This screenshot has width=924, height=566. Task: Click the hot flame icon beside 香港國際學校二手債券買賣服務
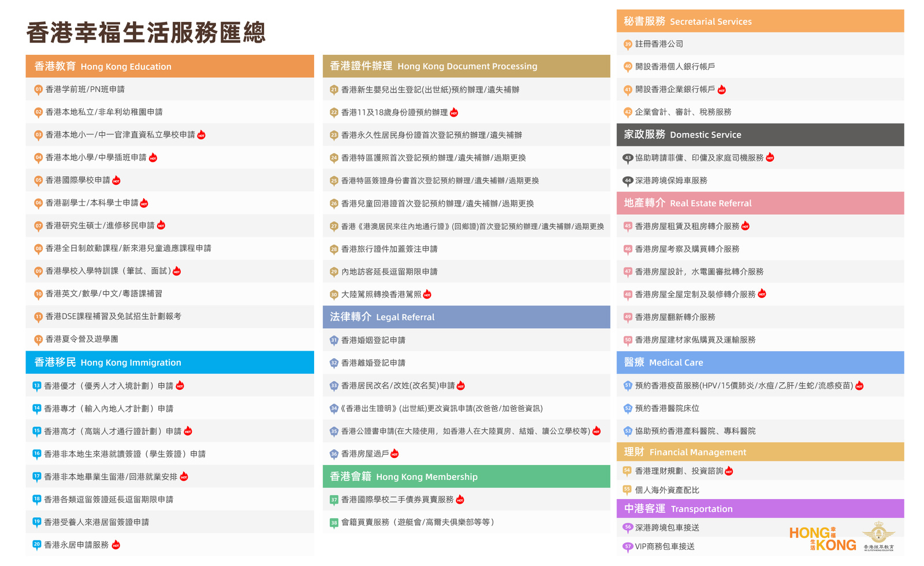click(x=460, y=500)
